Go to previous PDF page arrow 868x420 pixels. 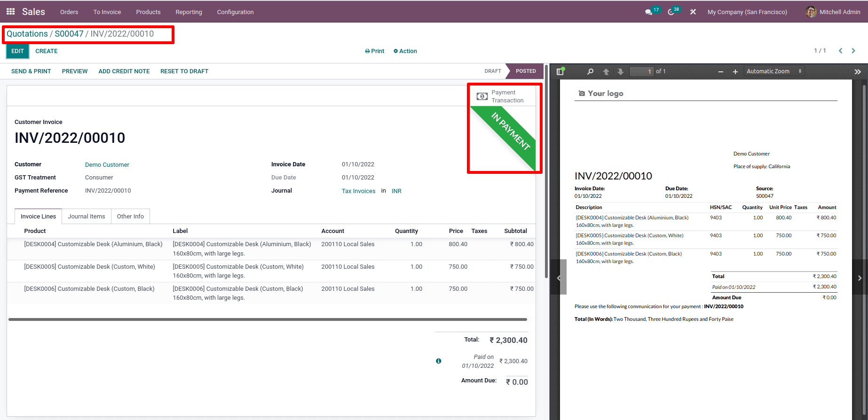tap(606, 71)
